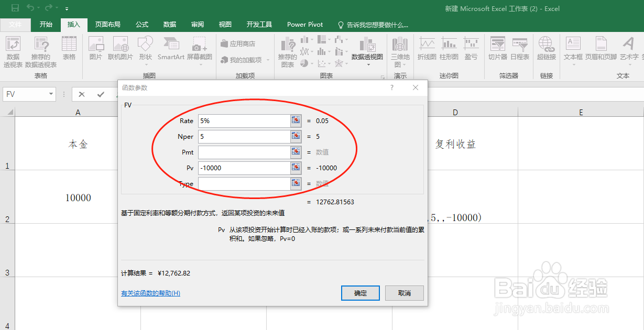Click range selector beside Rate field
Screen dimensions: 644x330
click(x=296, y=120)
